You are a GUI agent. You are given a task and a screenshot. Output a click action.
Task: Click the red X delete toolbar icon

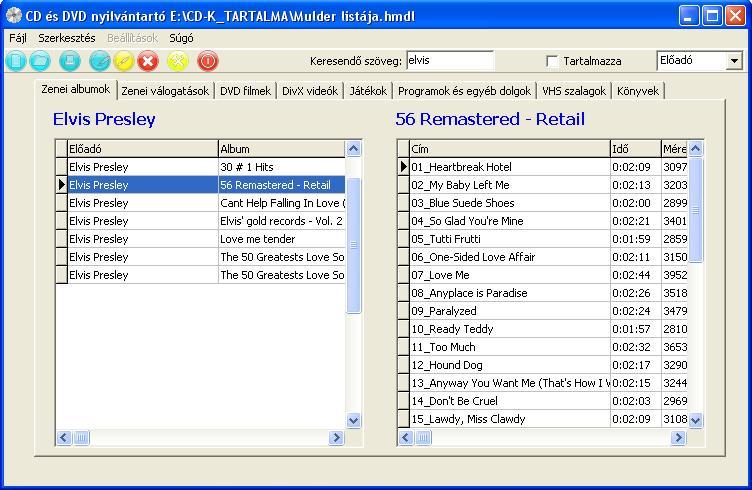[x=148, y=61]
